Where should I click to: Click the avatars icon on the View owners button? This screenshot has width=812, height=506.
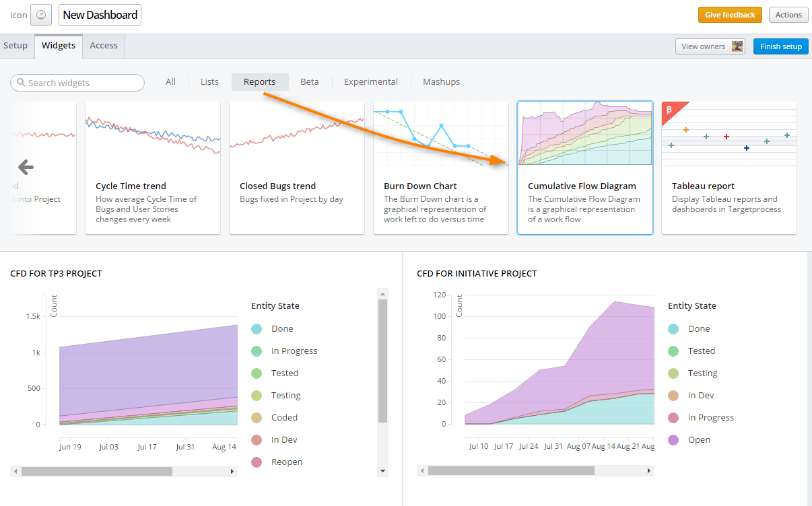pyautogui.click(x=736, y=46)
